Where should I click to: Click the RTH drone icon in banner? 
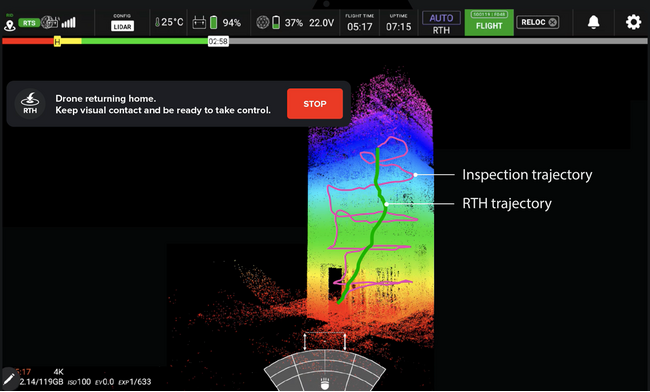coord(30,104)
